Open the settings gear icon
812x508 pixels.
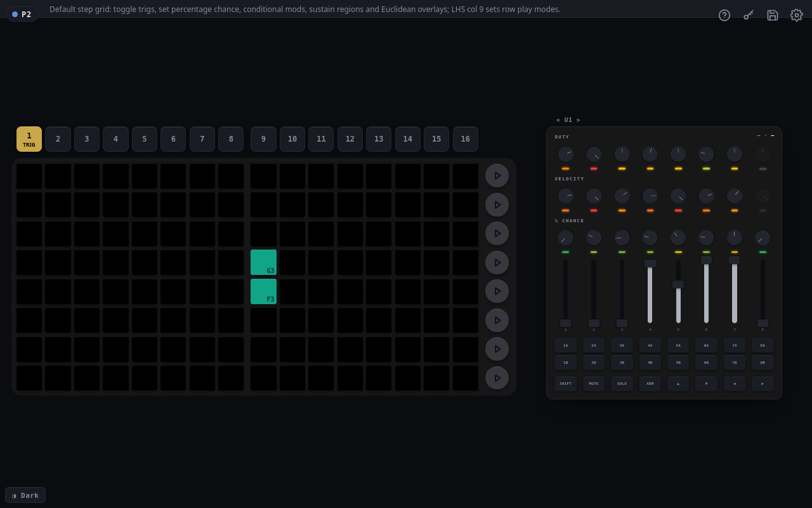pyautogui.click(x=797, y=15)
